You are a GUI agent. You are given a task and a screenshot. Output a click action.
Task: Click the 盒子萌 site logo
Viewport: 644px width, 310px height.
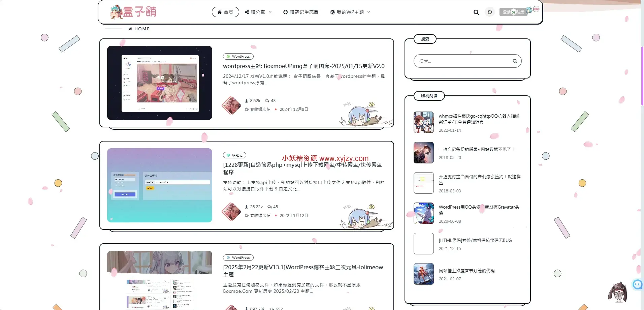(133, 12)
